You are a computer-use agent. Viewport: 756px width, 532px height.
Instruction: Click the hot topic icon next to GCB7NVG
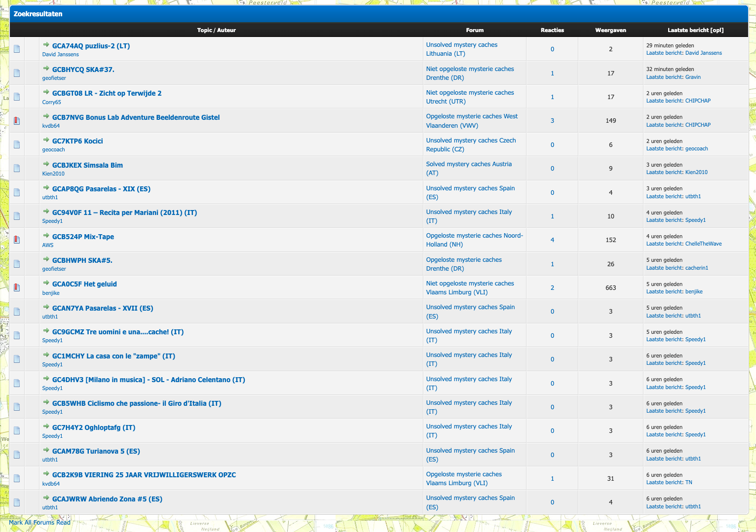[x=17, y=120]
